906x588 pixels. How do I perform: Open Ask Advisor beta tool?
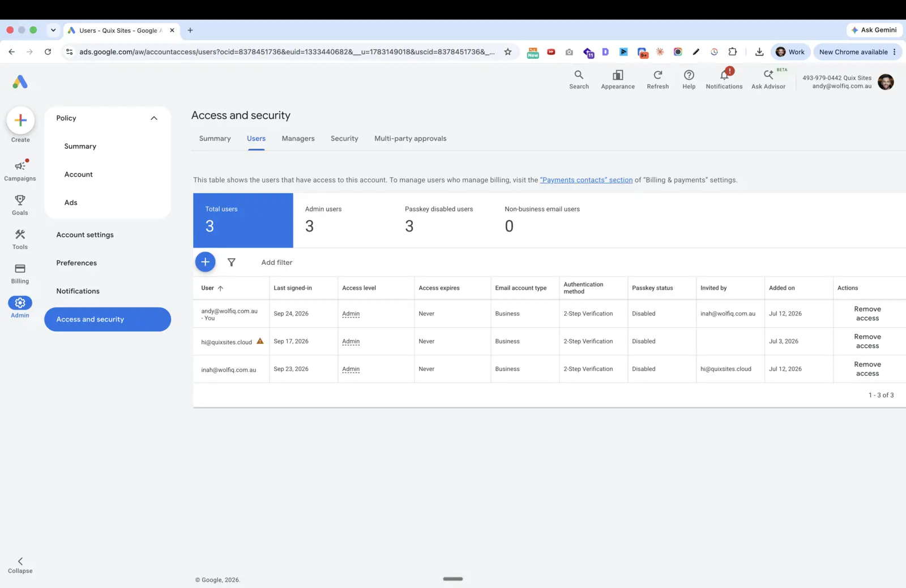click(x=768, y=79)
